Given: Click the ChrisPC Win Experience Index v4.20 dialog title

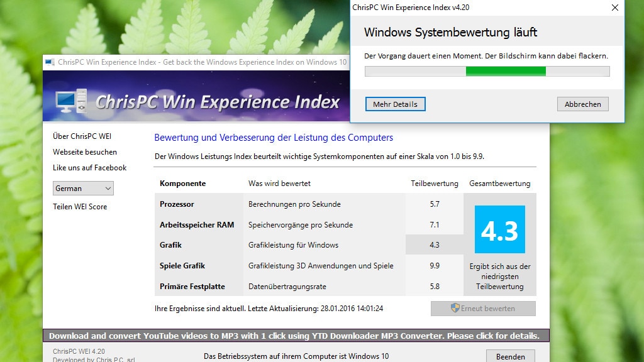Looking at the screenshot, I should pyautogui.click(x=411, y=8).
